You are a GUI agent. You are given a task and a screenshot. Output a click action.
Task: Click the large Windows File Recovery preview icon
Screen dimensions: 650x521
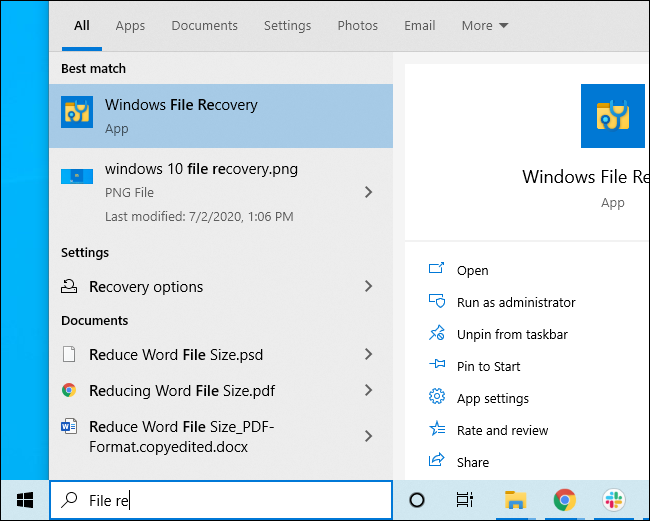[x=613, y=116]
